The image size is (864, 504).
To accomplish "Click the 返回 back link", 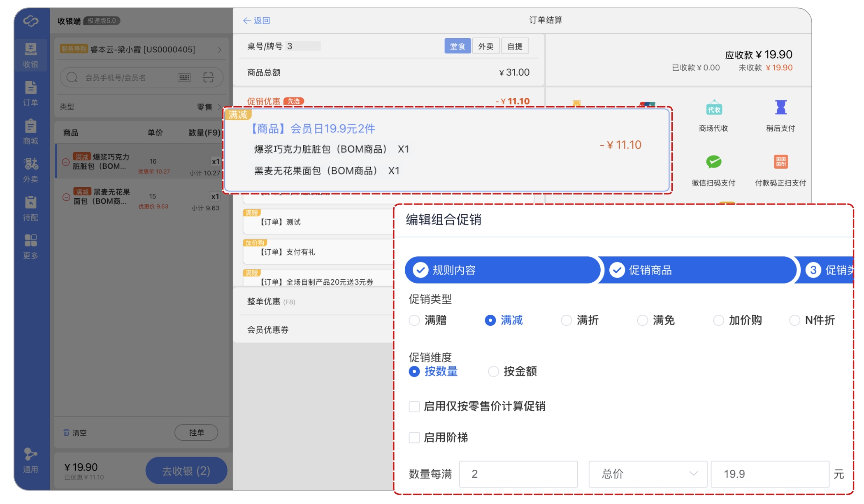I will (x=257, y=21).
